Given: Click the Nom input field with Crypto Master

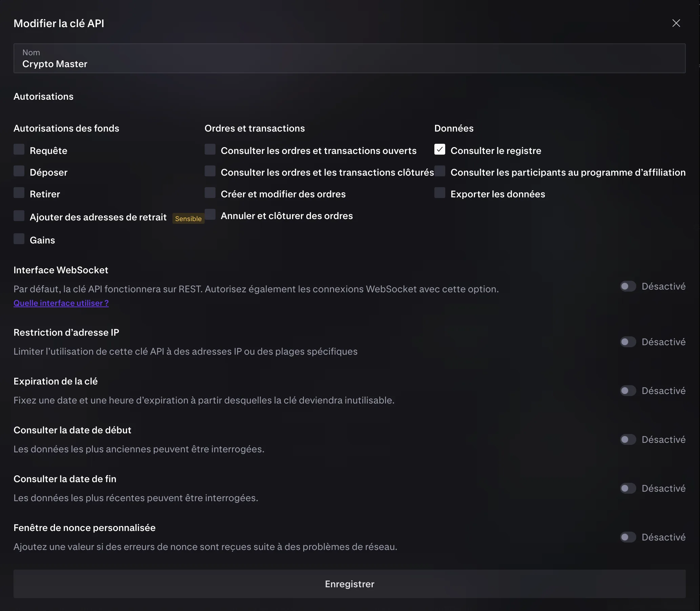Looking at the screenshot, I should click(x=349, y=58).
